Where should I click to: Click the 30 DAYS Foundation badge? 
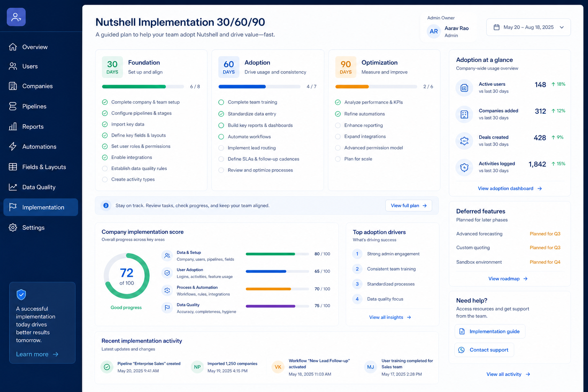tap(112, 67)
